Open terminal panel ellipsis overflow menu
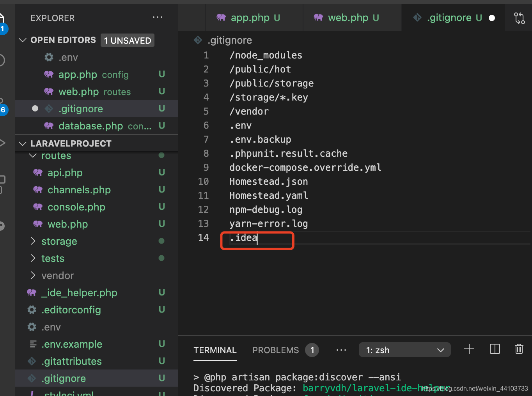 click(341, 350)
